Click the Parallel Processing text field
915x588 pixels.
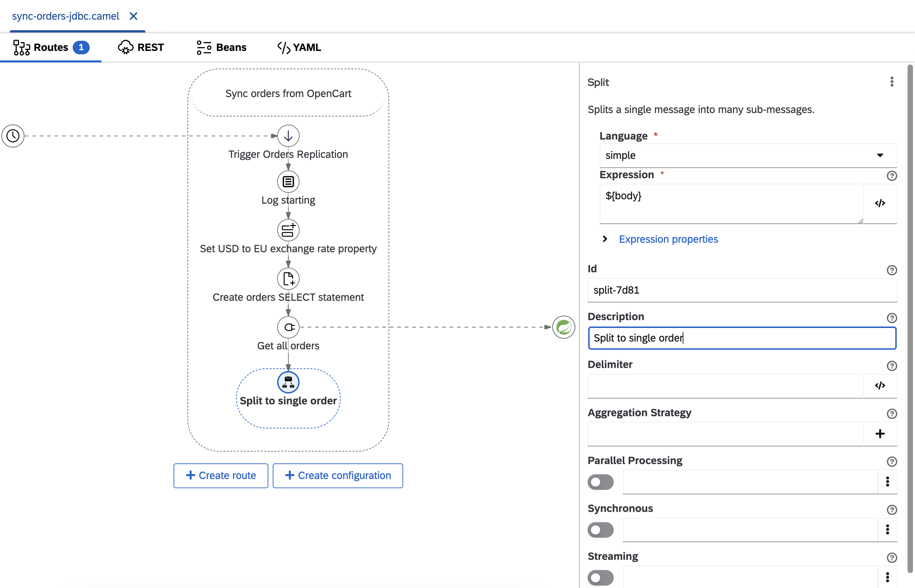point(750,481)
